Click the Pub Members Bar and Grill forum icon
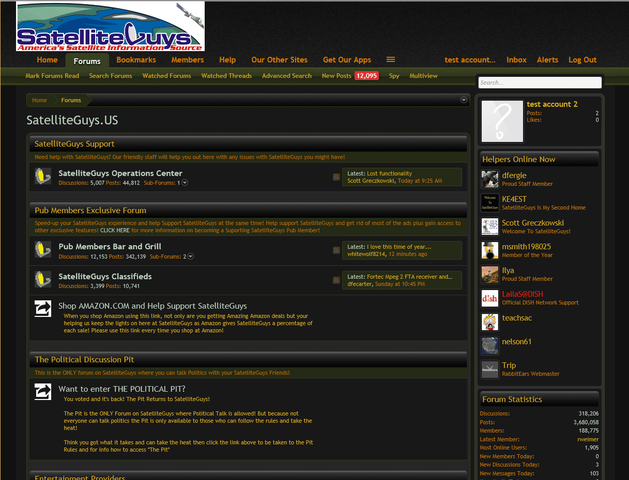This screenshot has width=629, height=480. pyautogui.click(x=43, y=249)
